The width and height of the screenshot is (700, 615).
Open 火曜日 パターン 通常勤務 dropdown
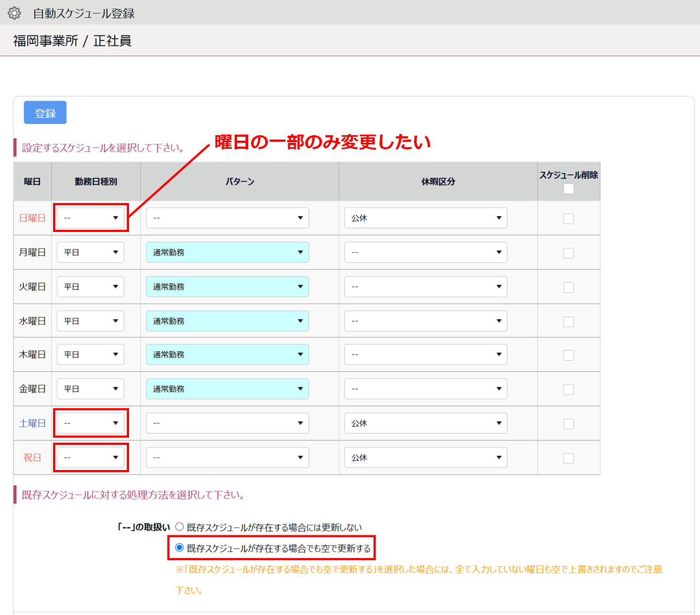tap(227, 287)
